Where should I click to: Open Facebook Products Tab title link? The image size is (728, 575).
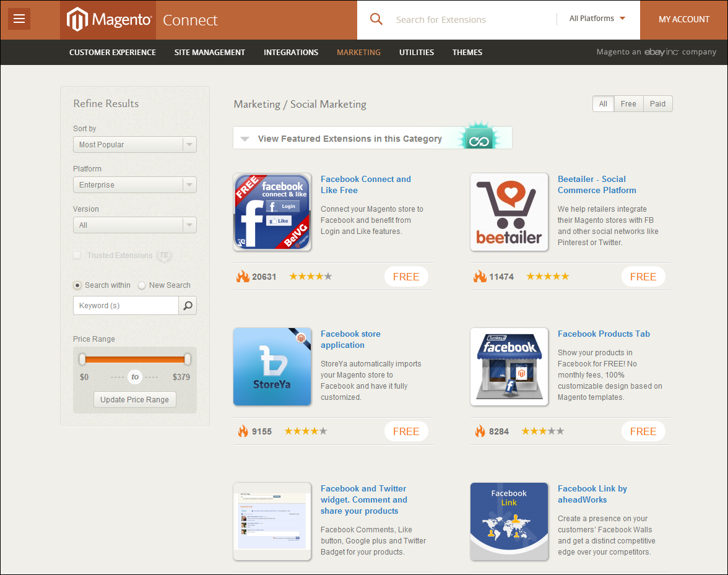click(604, 334)
